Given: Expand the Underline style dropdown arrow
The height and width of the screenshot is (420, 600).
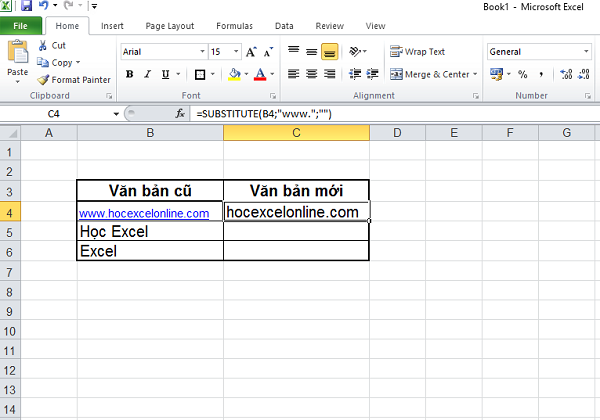Looking at the screenshot, I should coord(178,74).
